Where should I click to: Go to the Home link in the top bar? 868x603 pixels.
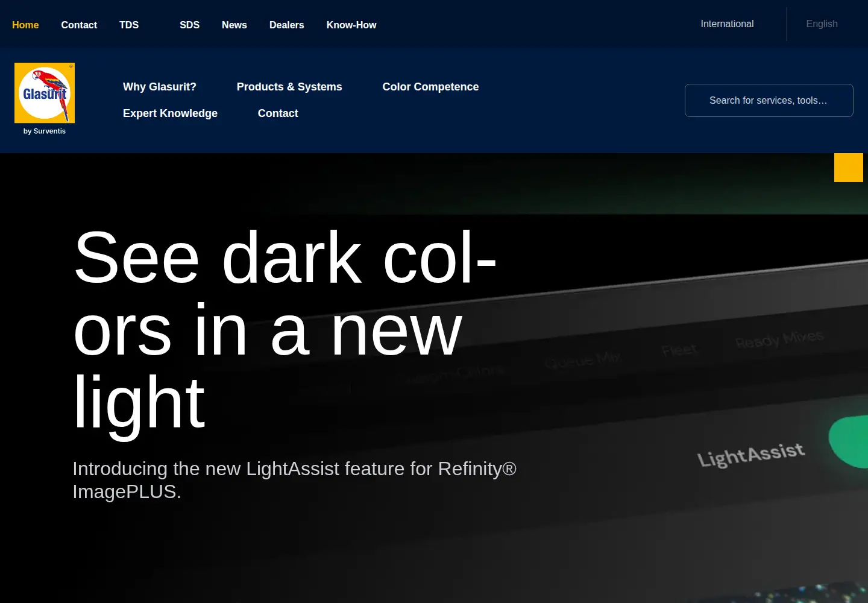click(25, 25)
